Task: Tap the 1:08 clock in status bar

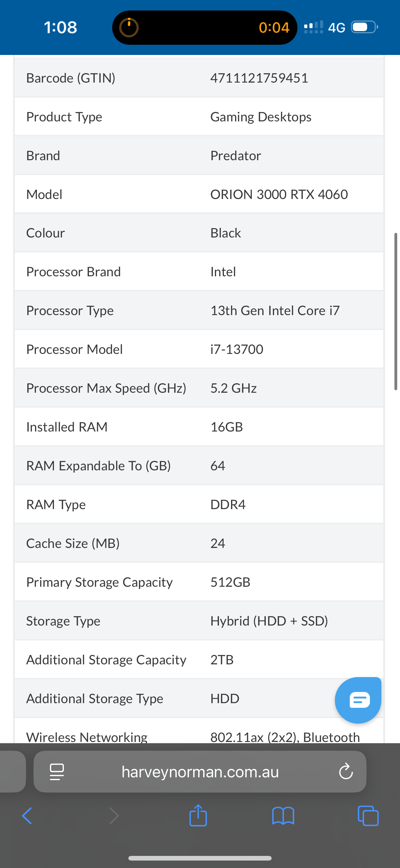Action: pyautogui.click(x=60, y=27)
